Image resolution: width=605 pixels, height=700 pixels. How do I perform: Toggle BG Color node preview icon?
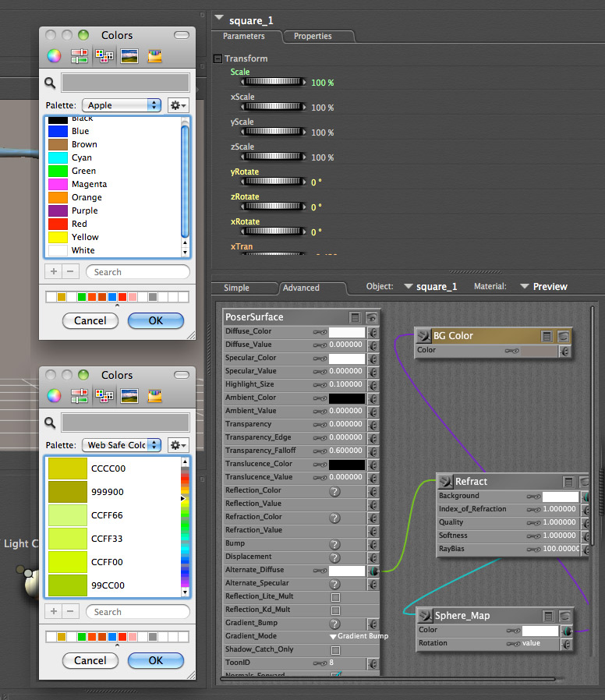563,336
